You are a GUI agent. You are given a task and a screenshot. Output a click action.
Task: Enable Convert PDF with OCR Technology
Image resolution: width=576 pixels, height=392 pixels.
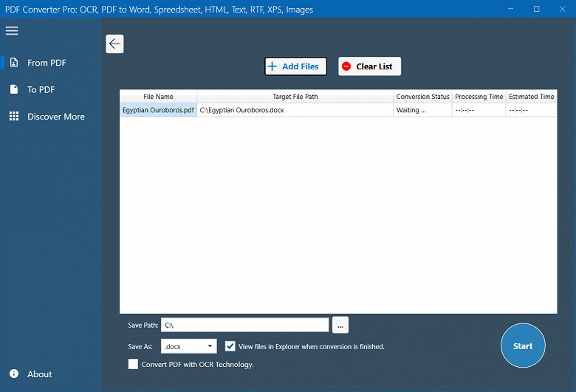click(133, 364)
